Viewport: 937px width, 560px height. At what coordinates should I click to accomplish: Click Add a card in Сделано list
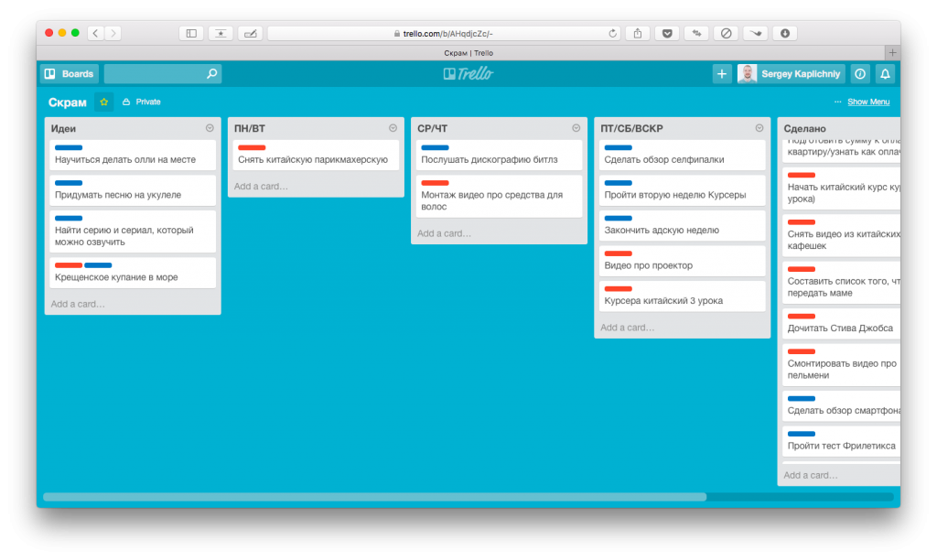pos(808,475)
